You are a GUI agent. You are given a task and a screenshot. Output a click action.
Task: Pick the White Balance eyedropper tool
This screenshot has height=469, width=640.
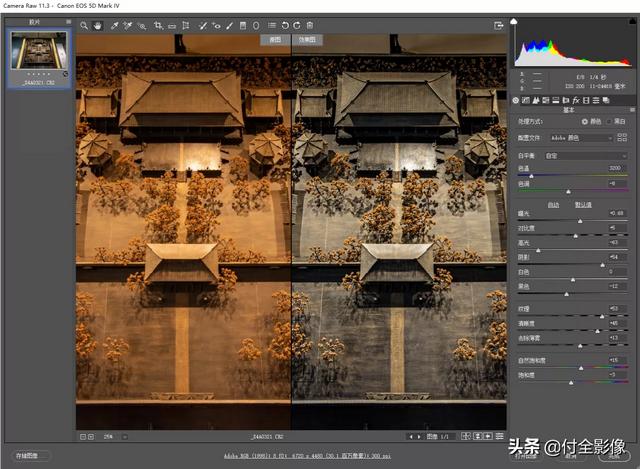pos(114,25)
